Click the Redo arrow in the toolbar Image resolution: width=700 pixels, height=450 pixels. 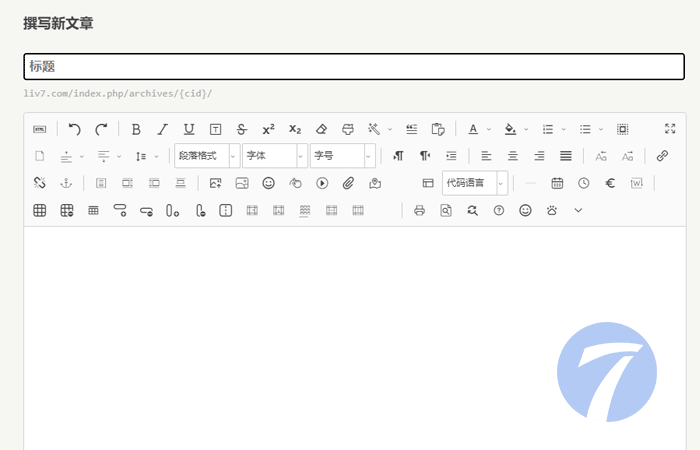coord(101,129)
